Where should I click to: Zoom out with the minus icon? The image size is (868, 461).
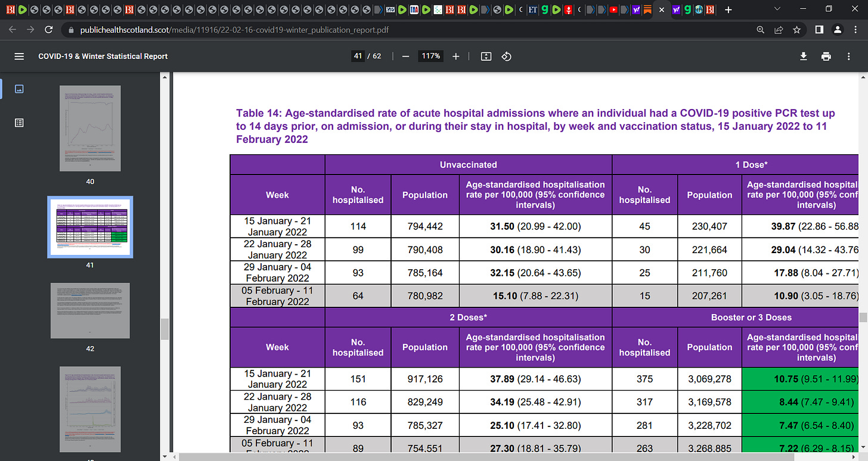point(405,56)
